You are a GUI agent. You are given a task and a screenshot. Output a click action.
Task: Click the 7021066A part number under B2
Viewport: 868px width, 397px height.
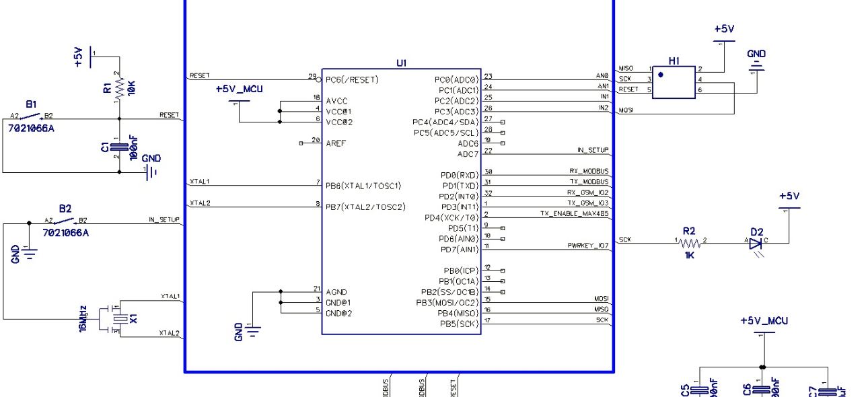click(65, 233)
